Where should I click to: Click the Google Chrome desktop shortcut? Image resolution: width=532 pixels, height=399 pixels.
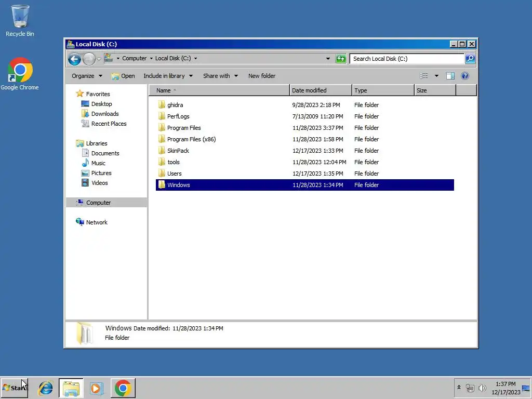20,74
